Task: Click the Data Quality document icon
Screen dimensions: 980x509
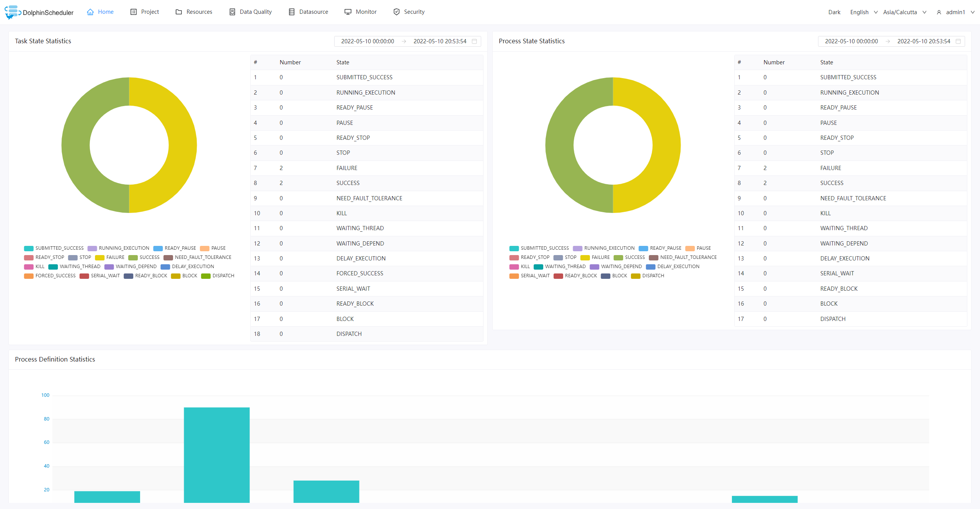Action: click(232, 12)
